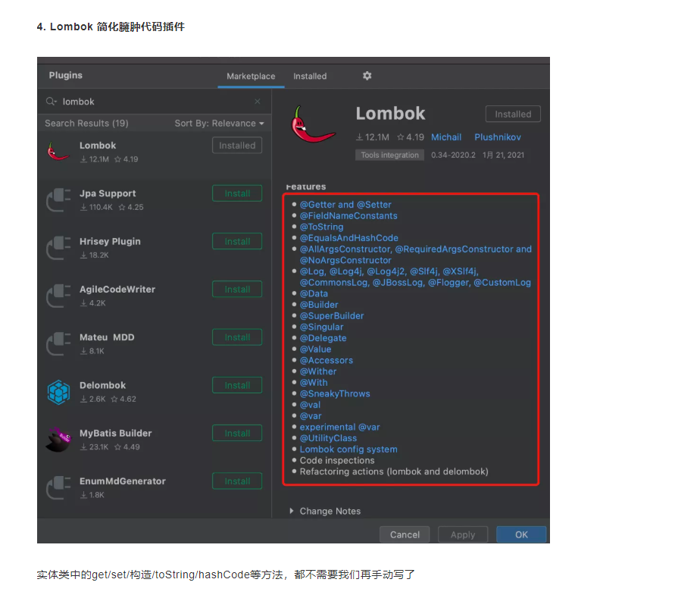Open the @Wither link

tap(318, 371)
